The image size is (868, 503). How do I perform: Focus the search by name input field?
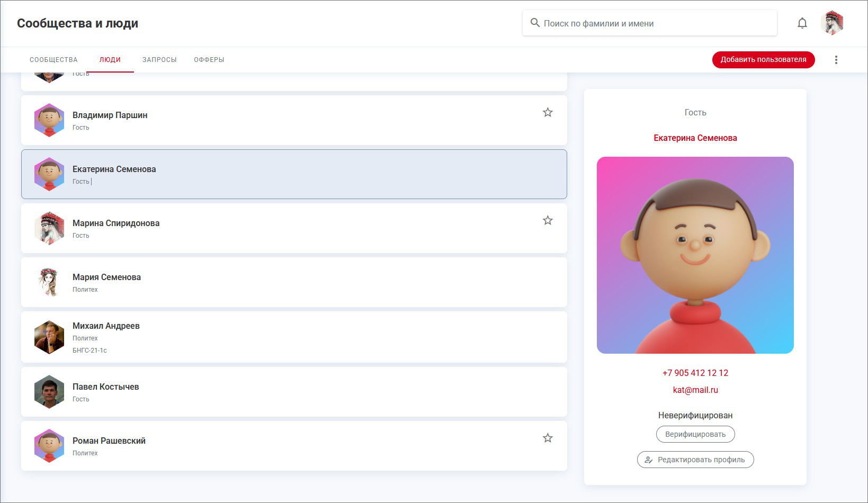point(657,23)
